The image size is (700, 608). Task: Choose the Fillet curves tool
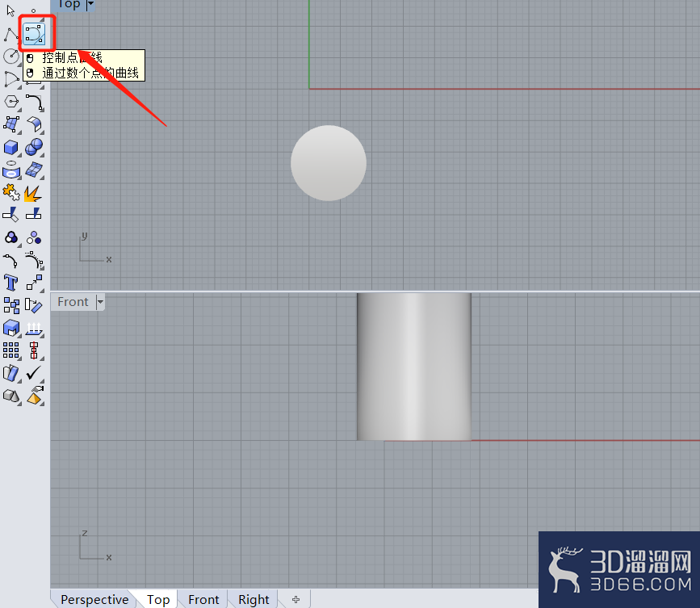pos(34,102)
